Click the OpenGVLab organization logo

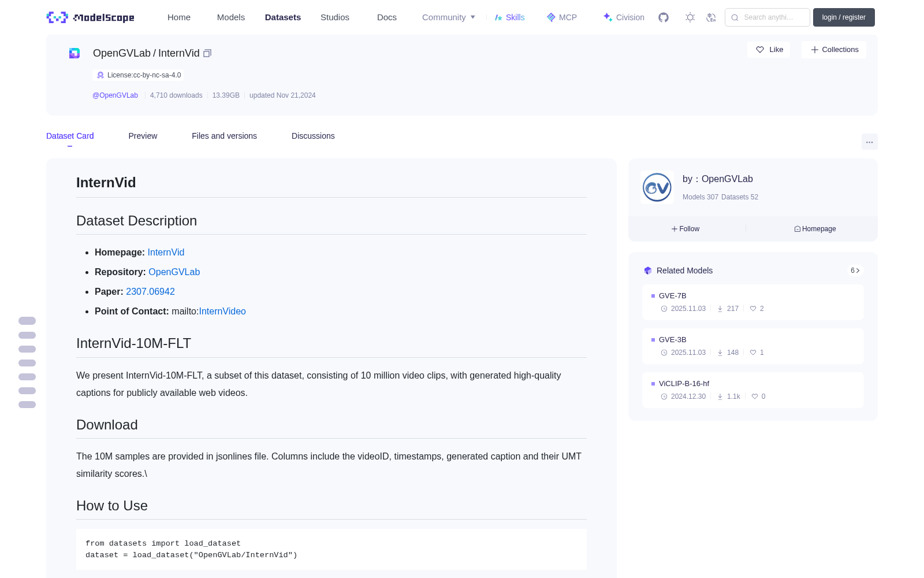657,187
